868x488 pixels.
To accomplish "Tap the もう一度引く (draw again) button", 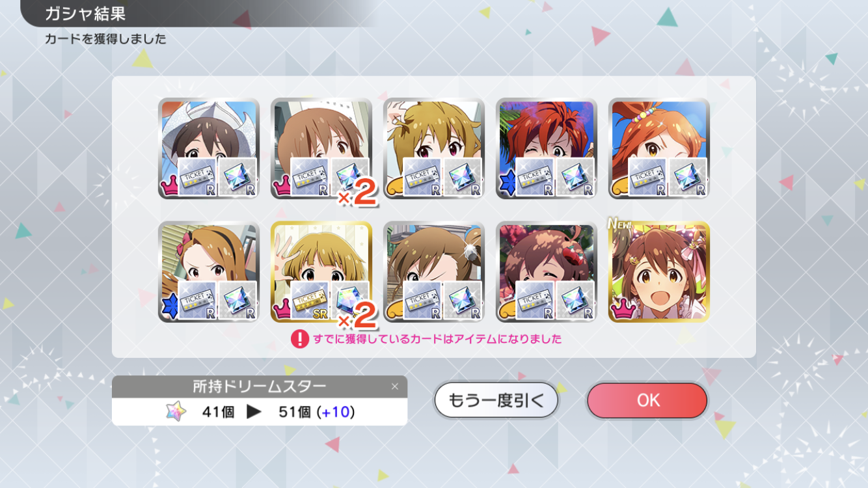I will tap(496, 400).
